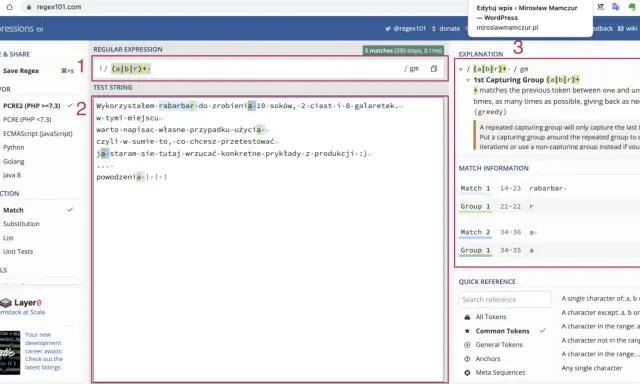Open the @regex101 Twitter link

point(409,29)
